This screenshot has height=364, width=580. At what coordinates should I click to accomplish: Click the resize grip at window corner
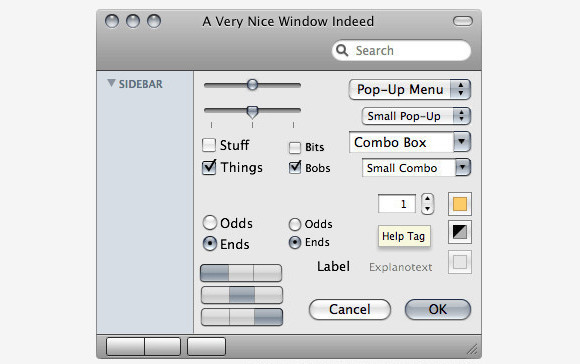pos(472,349)
